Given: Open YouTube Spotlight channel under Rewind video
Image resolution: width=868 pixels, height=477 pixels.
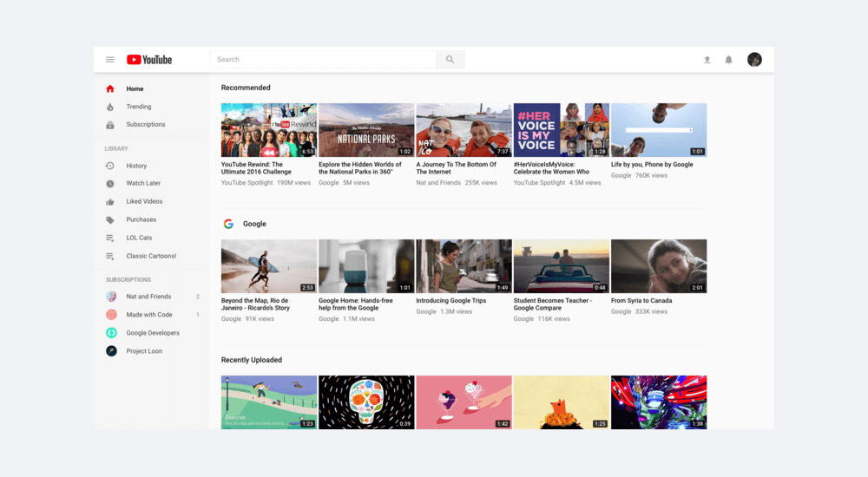Looking at the screenshot, I should pos(247,183).
